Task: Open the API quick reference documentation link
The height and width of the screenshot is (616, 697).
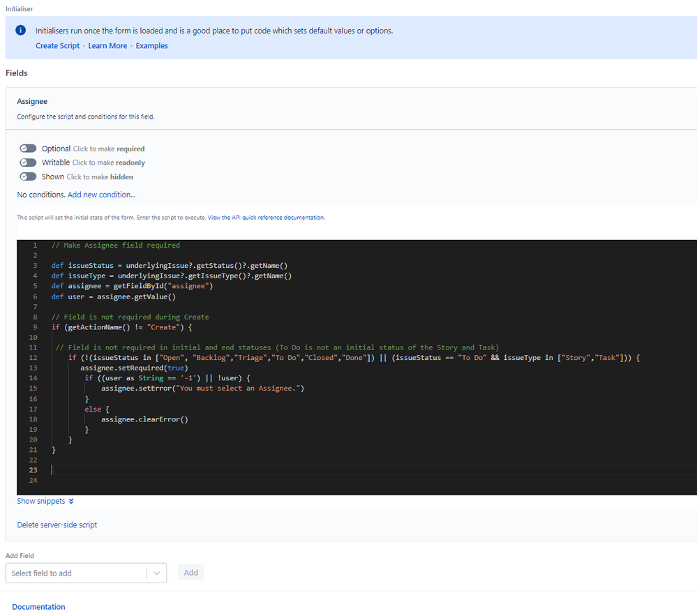Action: click(x=266, y=218)
